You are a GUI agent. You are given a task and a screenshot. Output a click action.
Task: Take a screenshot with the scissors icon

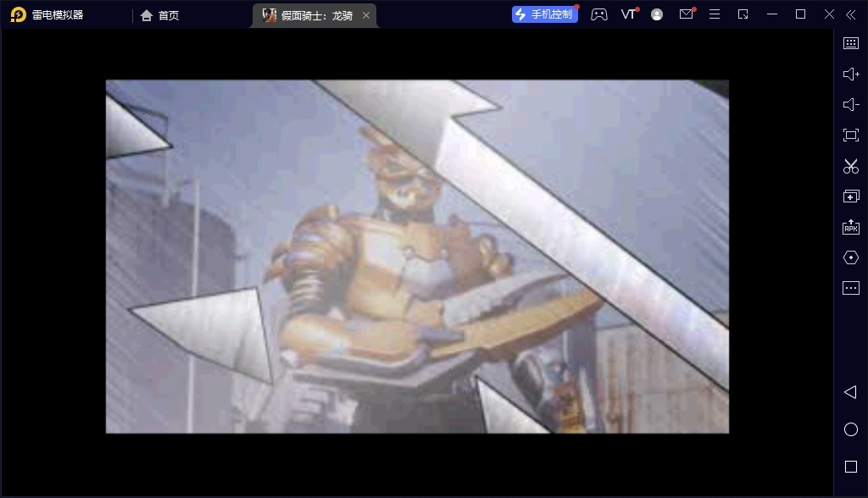click(851, 166)
